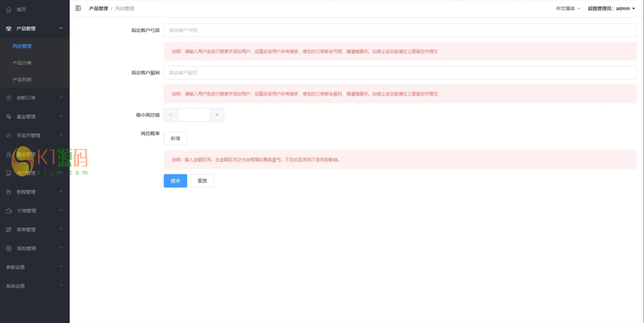
Task: Click the note about 订单都会亏损
Action: click(x=400, y=51)
